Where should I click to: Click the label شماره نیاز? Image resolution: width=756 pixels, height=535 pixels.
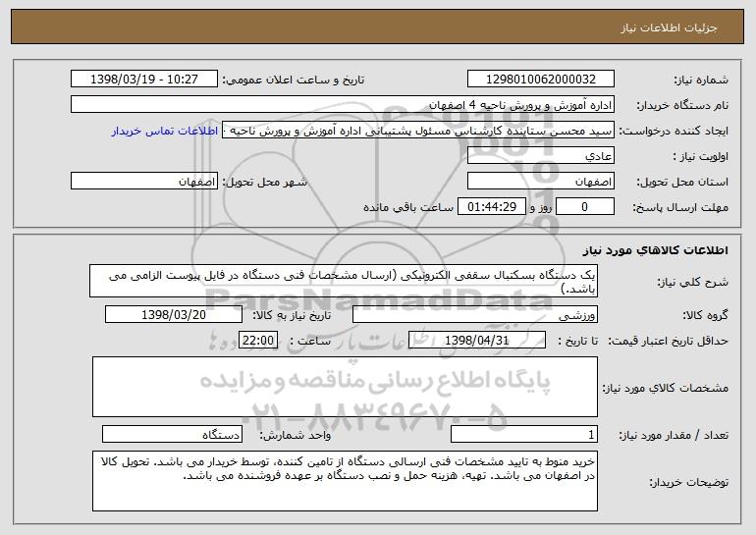pyautogui.click(x=702, y=80)
